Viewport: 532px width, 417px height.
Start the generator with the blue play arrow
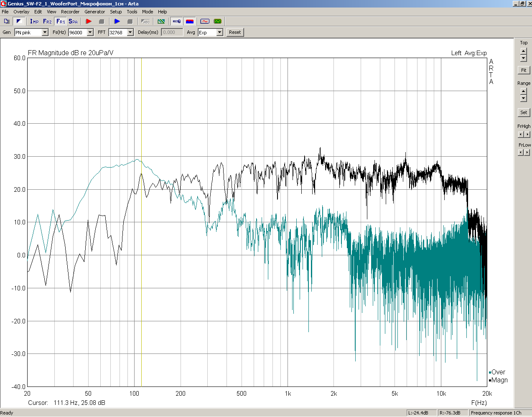tap(117, 21)
